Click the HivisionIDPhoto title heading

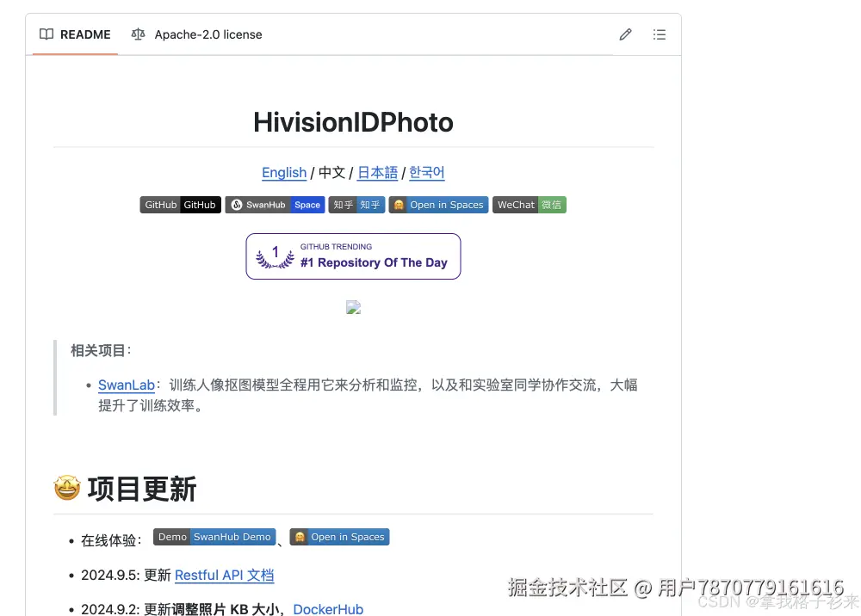coord(353,122)
